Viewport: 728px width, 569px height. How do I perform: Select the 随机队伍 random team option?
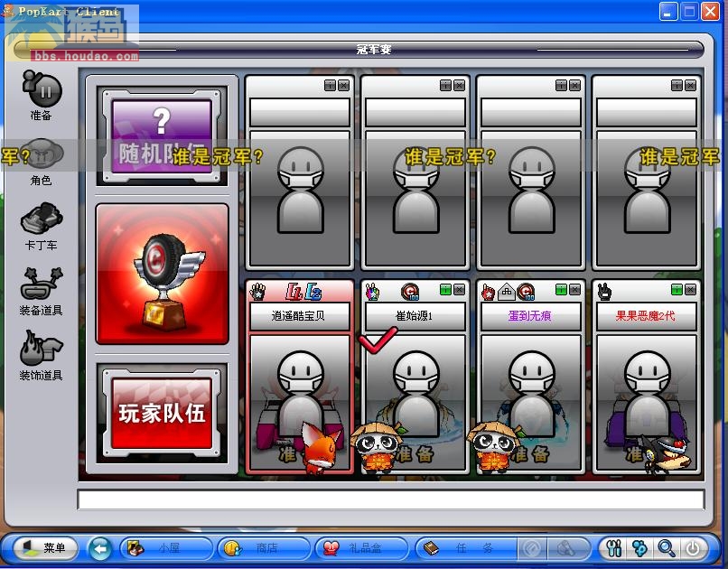pyautogui.click(x=162, y=136)
